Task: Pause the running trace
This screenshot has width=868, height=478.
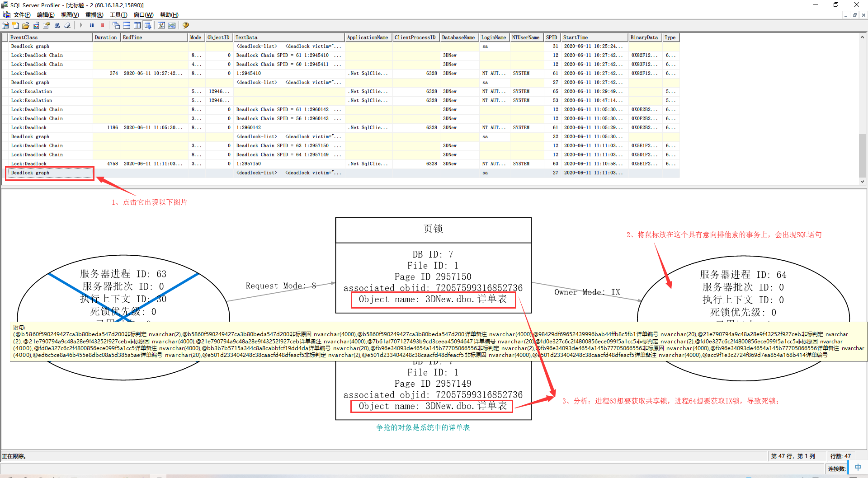Action: click(x=92, y=25)
